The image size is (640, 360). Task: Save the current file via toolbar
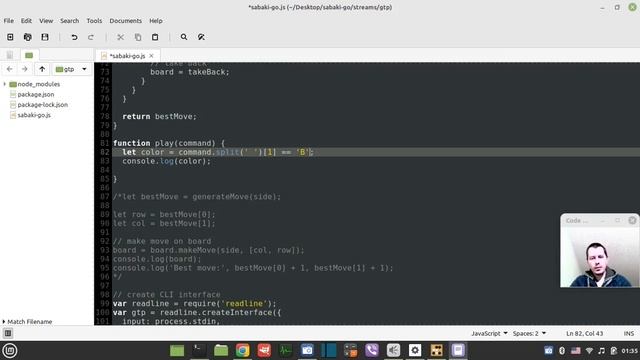coord(45,37)
